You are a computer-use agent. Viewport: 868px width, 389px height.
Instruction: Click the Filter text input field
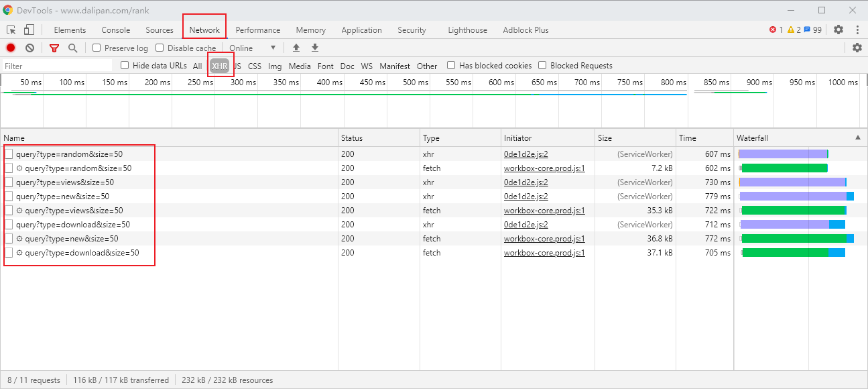tap(58, 66)
